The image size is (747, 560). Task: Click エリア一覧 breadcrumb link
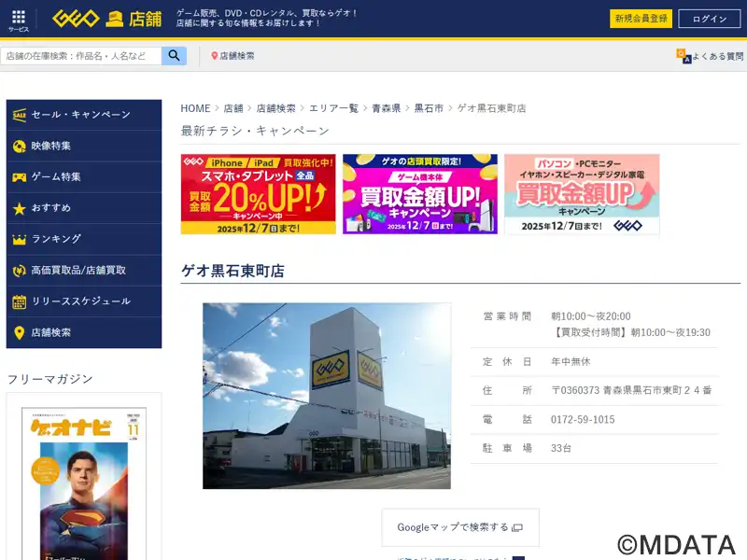tap(333, 108)
